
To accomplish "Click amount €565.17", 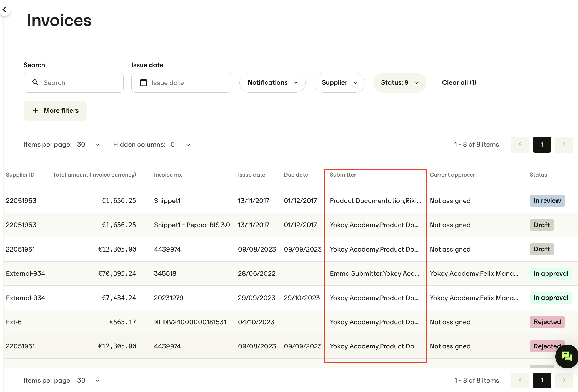I will point(122,322).
